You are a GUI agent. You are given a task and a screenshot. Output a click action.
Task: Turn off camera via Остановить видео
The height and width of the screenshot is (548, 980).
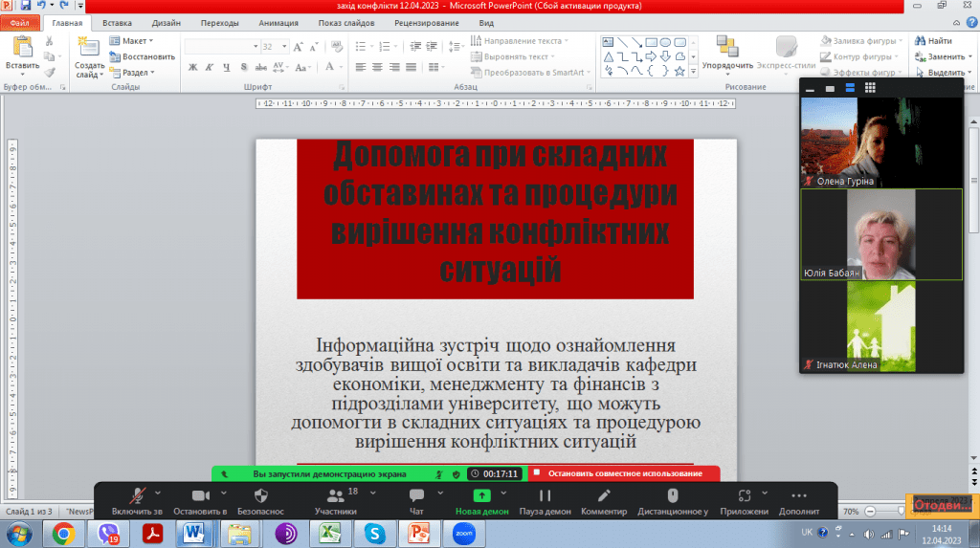(x=200, y=495)
